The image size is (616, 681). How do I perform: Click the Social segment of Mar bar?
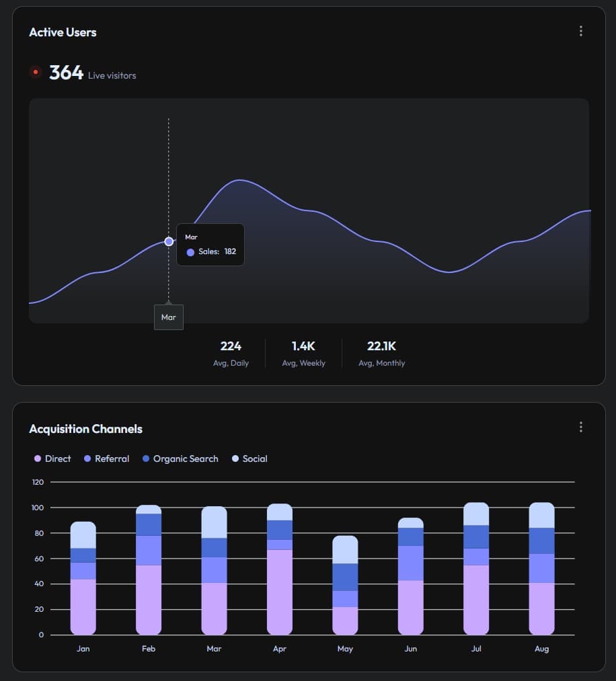click(215, 522)
